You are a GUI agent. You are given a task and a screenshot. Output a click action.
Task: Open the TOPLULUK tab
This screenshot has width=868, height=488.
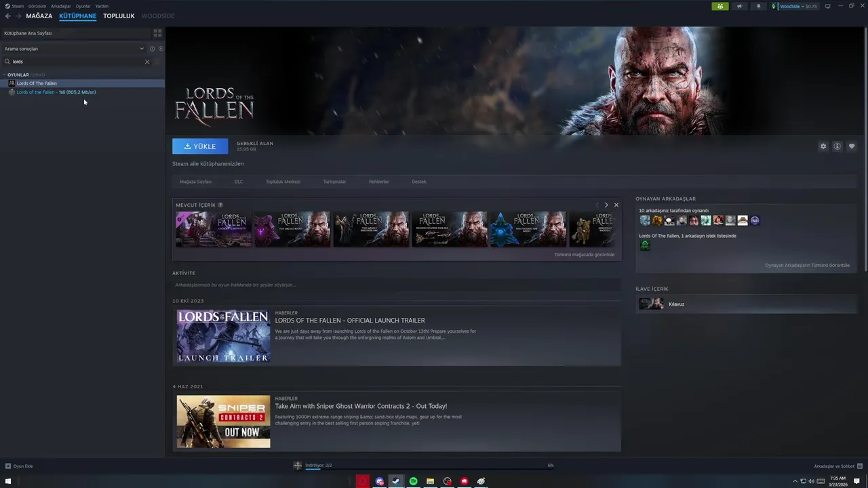(x=119, y=16)
